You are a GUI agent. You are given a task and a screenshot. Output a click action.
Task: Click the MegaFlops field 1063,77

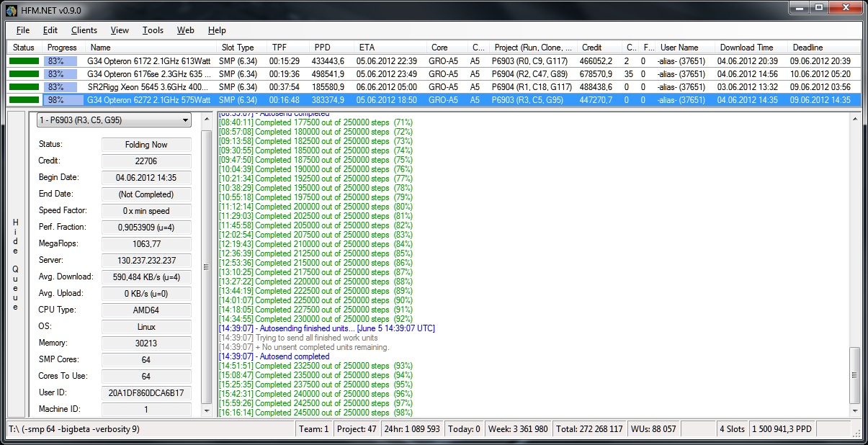pos(146,243)
